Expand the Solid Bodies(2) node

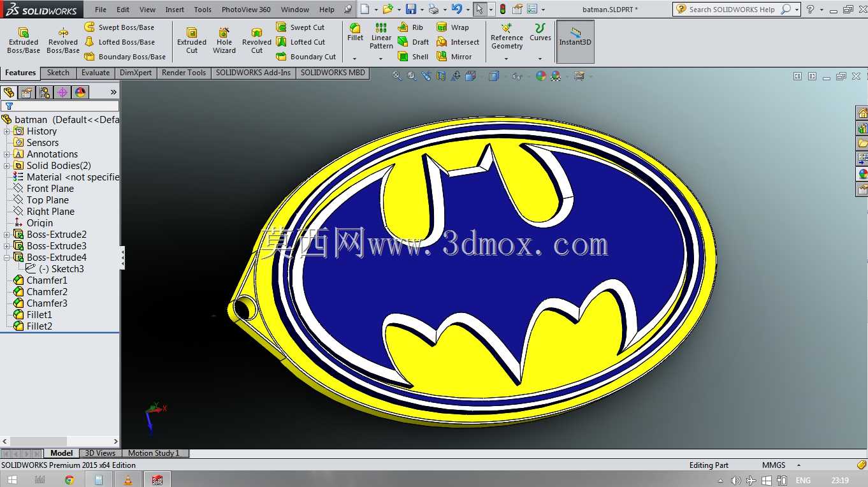(x=7, y=166)
